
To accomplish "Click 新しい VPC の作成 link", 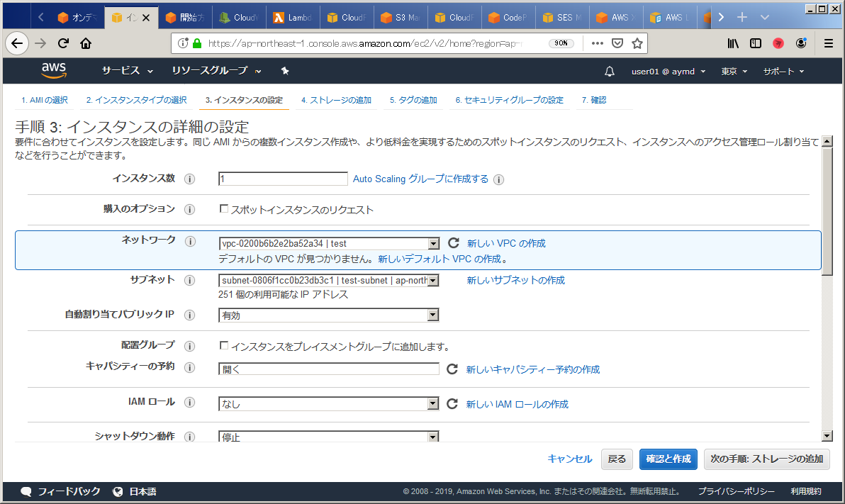I will click(506, 244).
